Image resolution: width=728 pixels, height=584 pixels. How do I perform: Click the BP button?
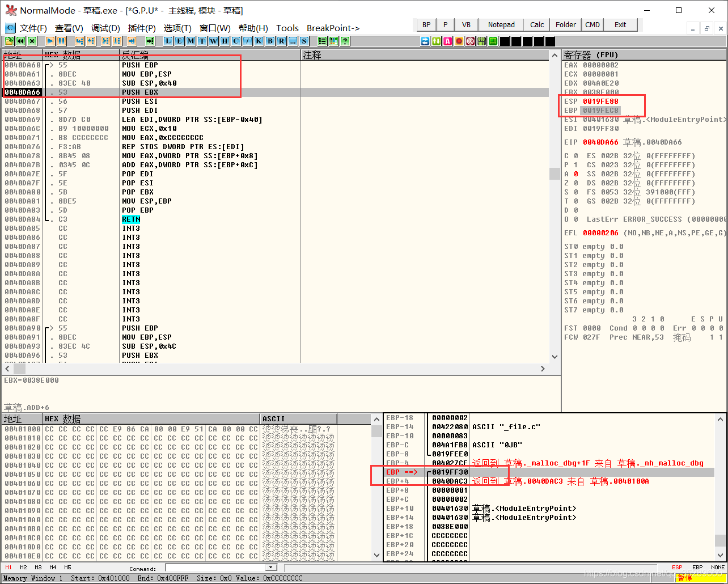click(426, 24)
